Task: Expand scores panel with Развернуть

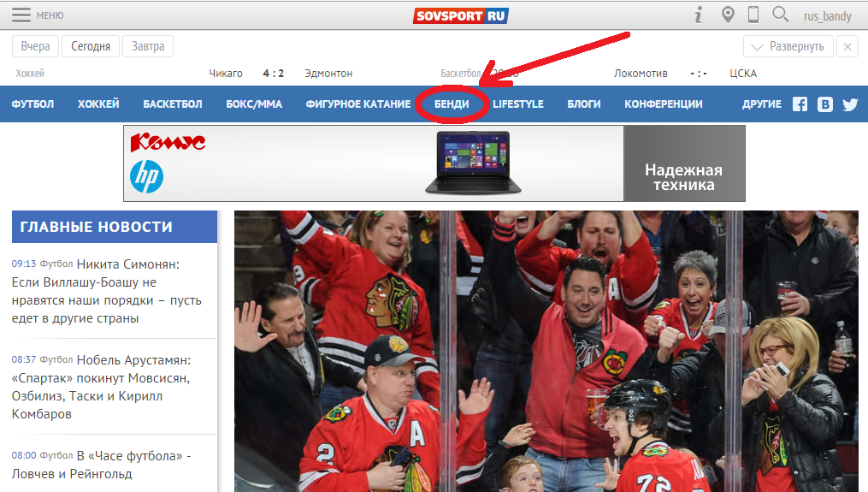Action: pos(788,46)
